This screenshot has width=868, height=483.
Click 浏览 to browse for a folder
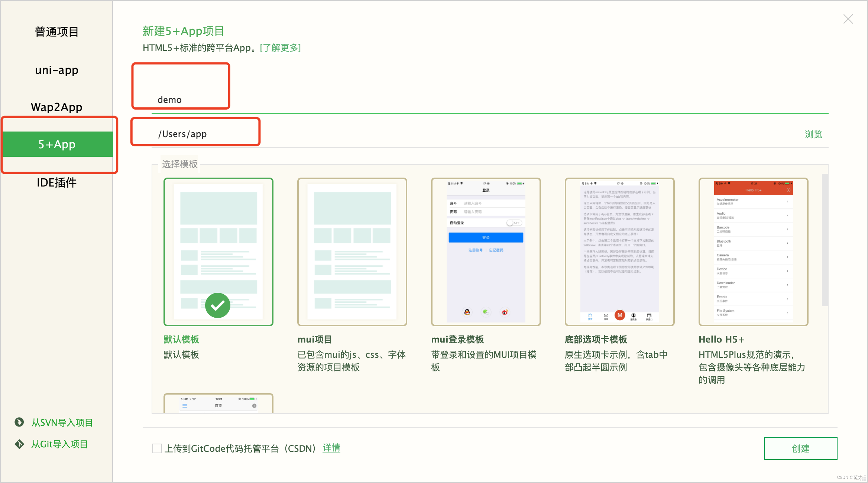click(813, 134)
